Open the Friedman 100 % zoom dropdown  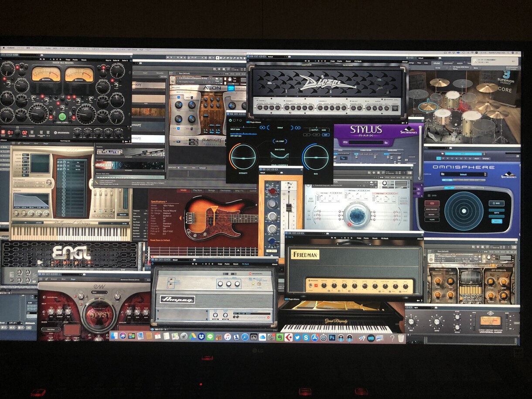click(290, 237)
